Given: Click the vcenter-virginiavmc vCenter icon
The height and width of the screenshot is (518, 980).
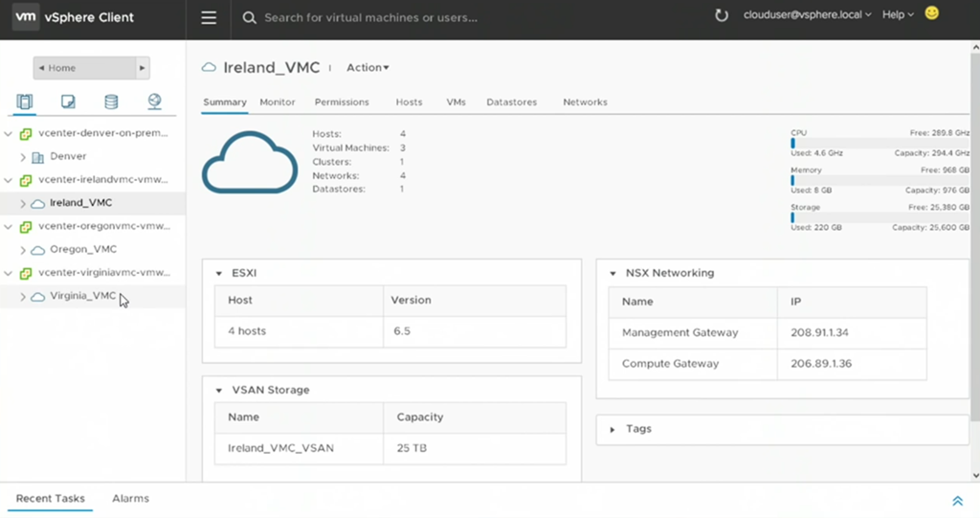Looking at the screenshot, I should click(26, 274).
